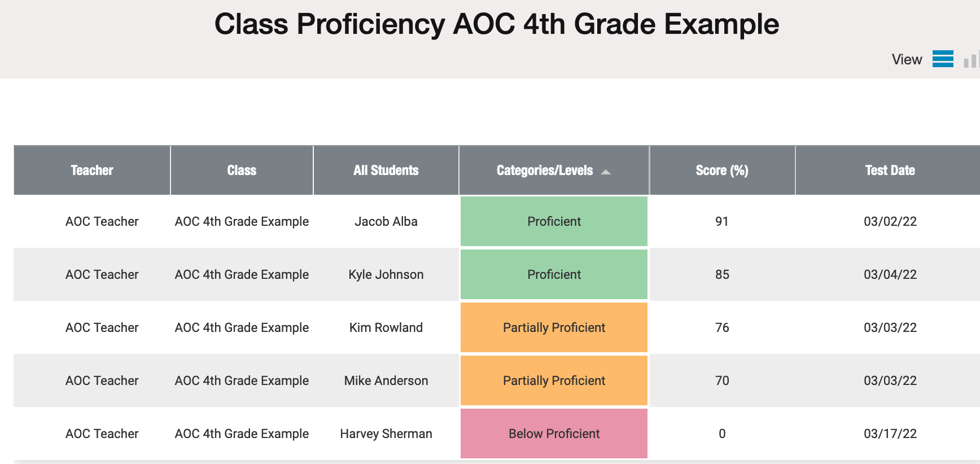980x464 pixels.
Task: Sort by the Teacher column header
Action: pos(92,170)
